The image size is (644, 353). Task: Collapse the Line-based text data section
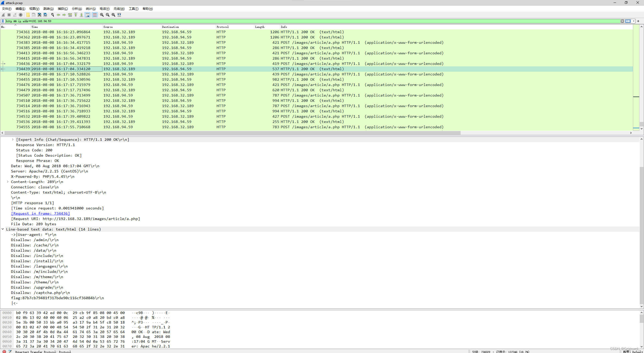(x=3, y=229)
